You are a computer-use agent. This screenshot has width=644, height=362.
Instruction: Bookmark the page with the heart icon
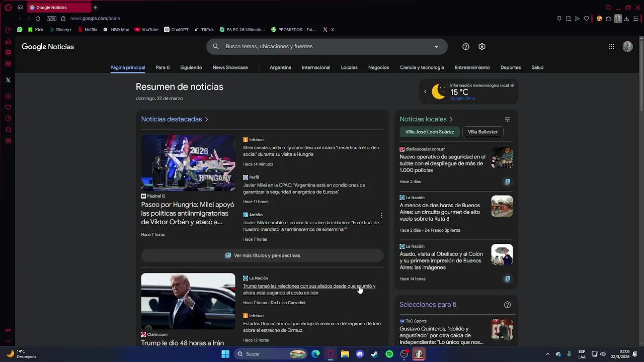coord(586,19)
